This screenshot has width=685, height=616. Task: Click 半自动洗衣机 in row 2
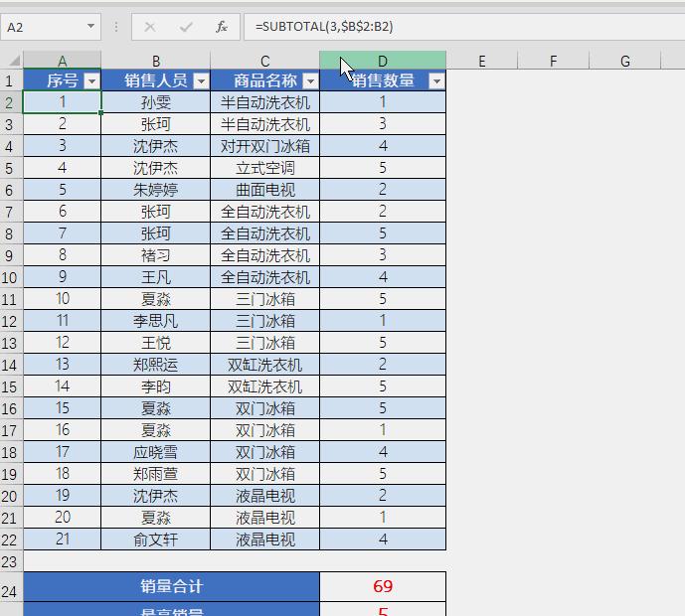[x=264, y=102]
